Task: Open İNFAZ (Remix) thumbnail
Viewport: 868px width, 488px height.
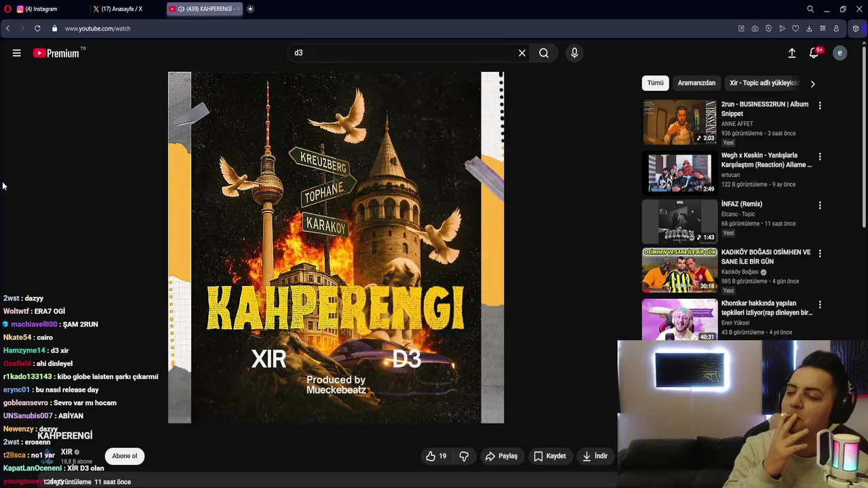Action: [679, 222]
